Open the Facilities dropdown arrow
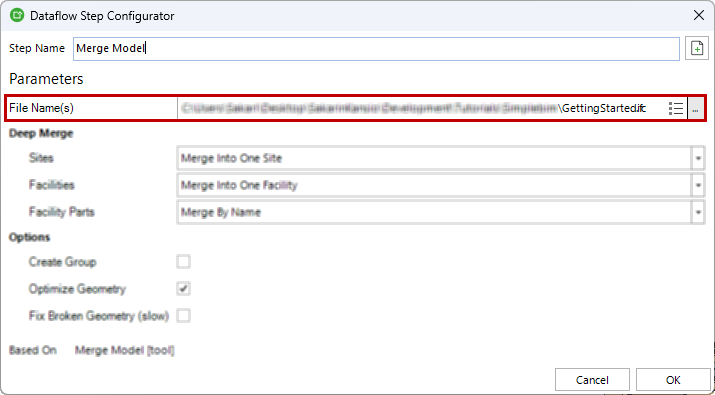This screenshot has height=395, width=715. click(x=698, y=185)
